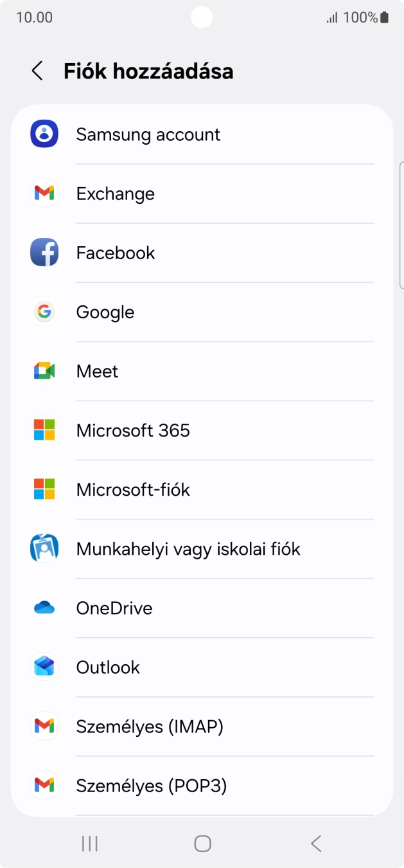Tap the Google 'G' icon

point(44,312)
